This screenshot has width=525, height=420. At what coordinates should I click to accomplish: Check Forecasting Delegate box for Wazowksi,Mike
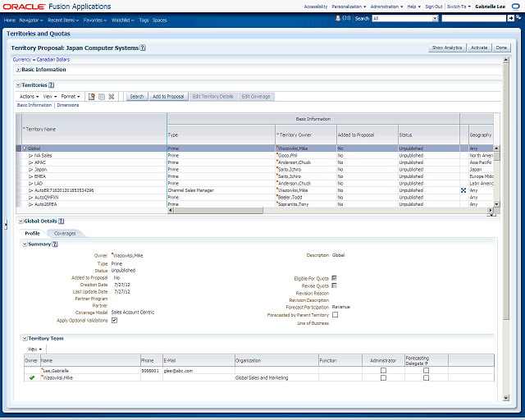(426, 378)
